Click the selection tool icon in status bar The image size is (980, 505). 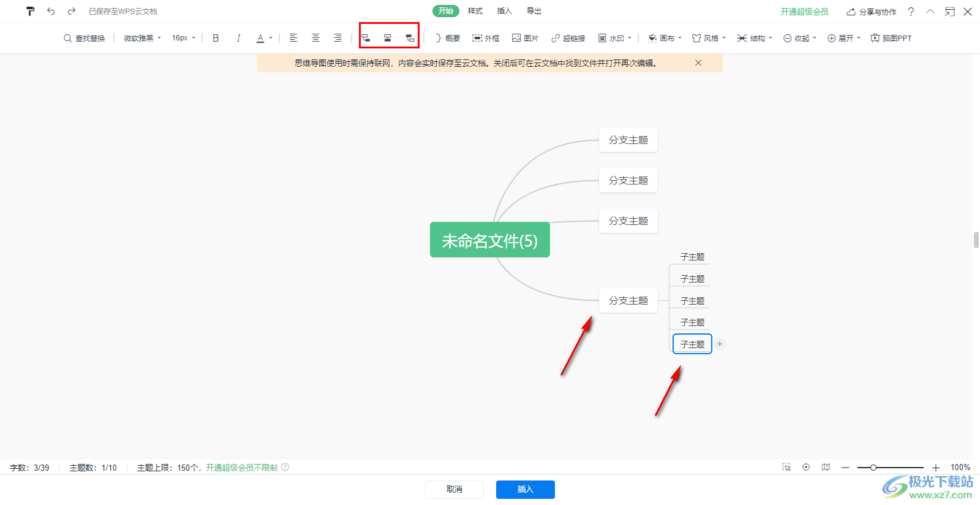pyautogui.click(x=786, y=467)
